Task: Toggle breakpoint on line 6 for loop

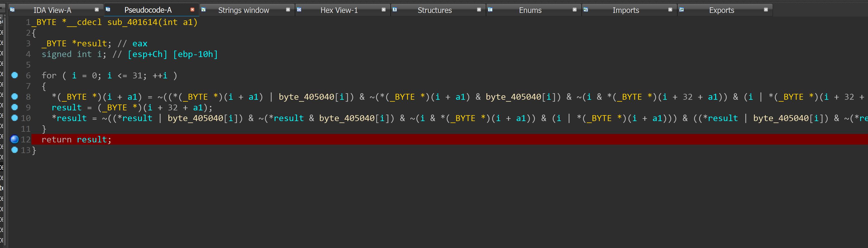Action: (x=15, y=75)
